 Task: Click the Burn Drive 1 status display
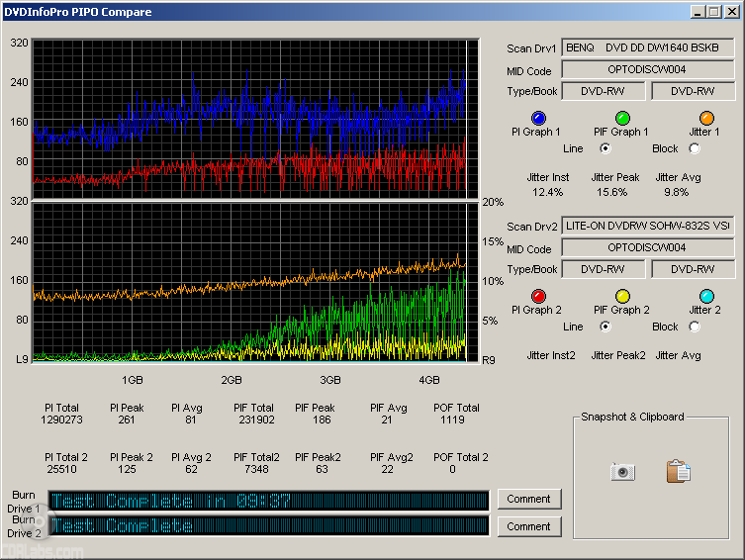pos(267,500)
